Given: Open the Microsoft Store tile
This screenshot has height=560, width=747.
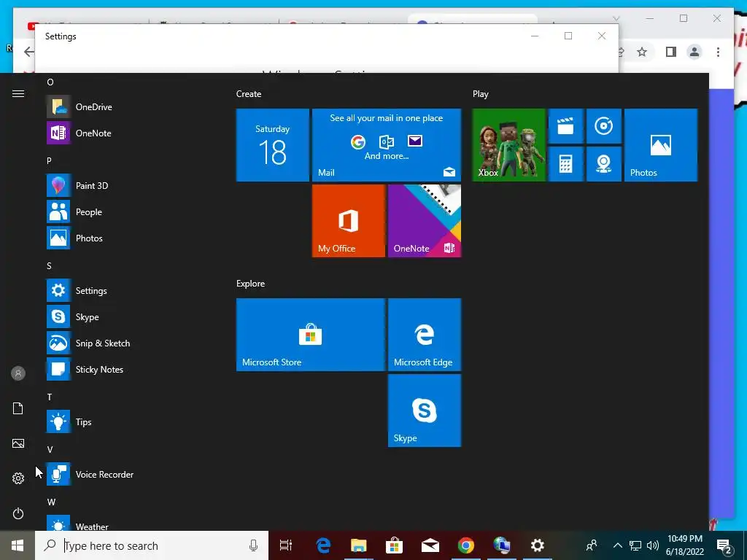Looking at the screenshot, I should 311,335.
